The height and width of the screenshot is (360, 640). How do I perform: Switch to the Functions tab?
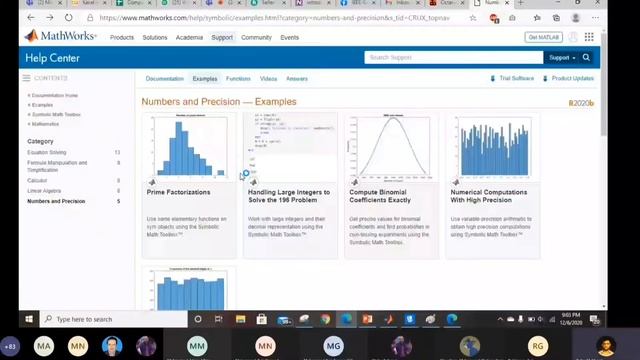click(238, 78)
